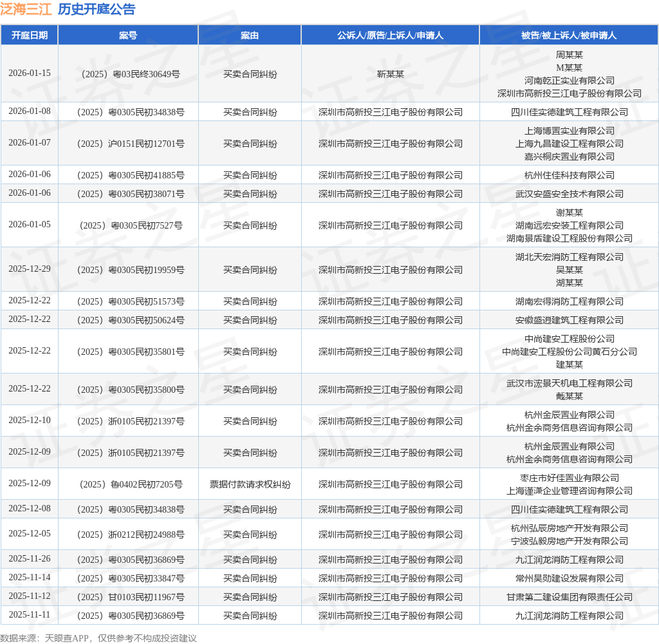The height and width of the screenshot is (644, 659).
Task: Click the 公诉人/原告/上诉人/申请人 header
Action: tap(390, 35)
